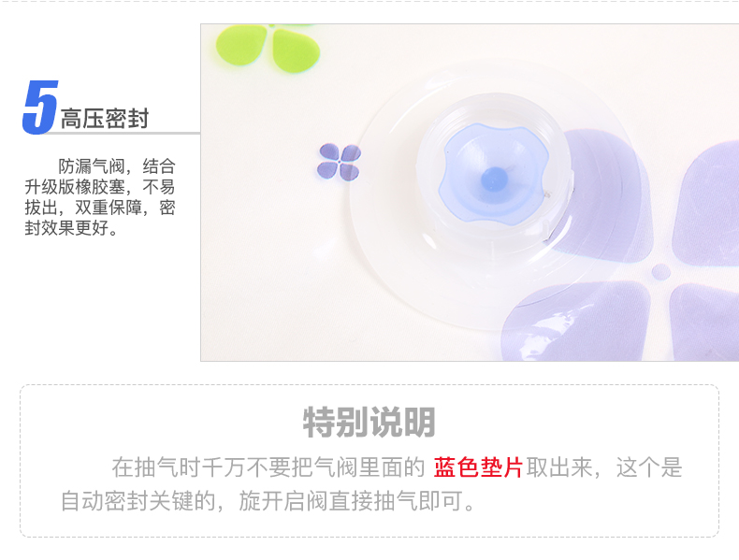Click the green clover leaves at top
This screenshot has width=739, height=560.
[268, 48]
